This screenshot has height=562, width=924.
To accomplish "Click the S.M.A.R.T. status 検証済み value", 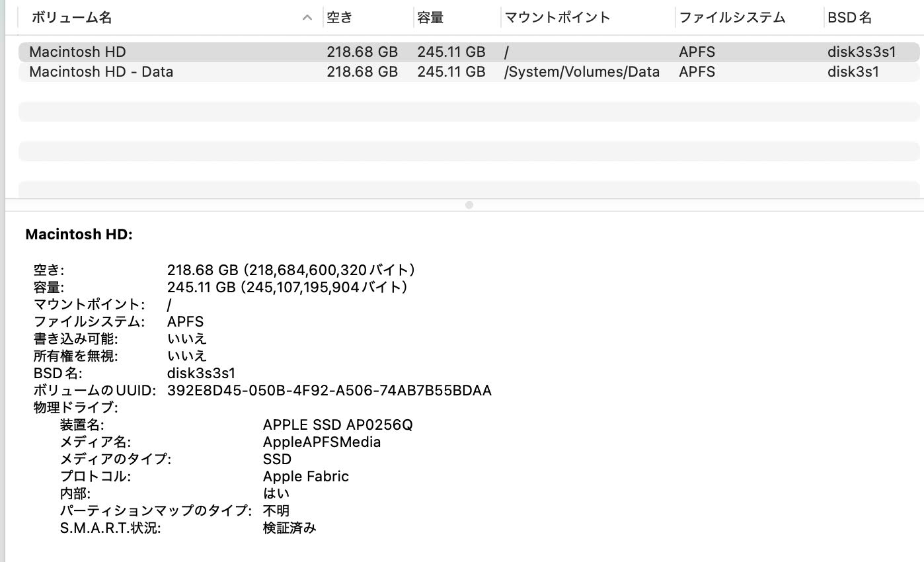I will pos(290,528).
